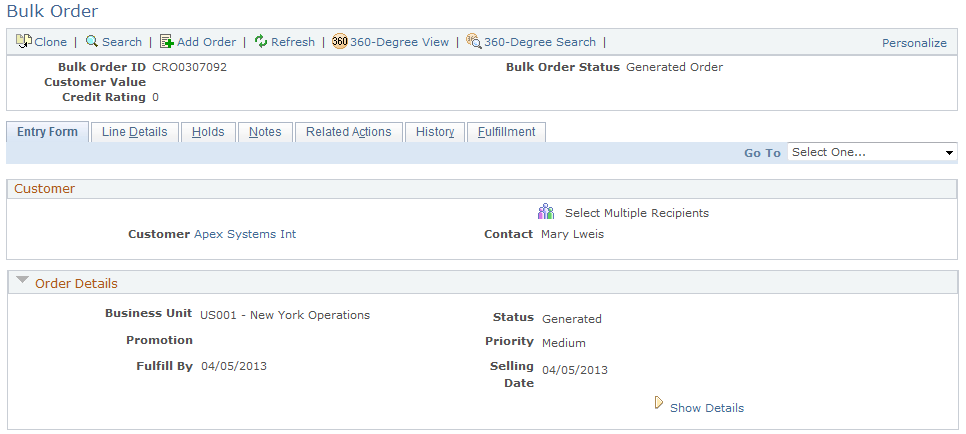Image resolution: width=966 pixels, height=434 pixels.
Task: Click the Clone icon in toolbar
Action: tap(24, 42)
